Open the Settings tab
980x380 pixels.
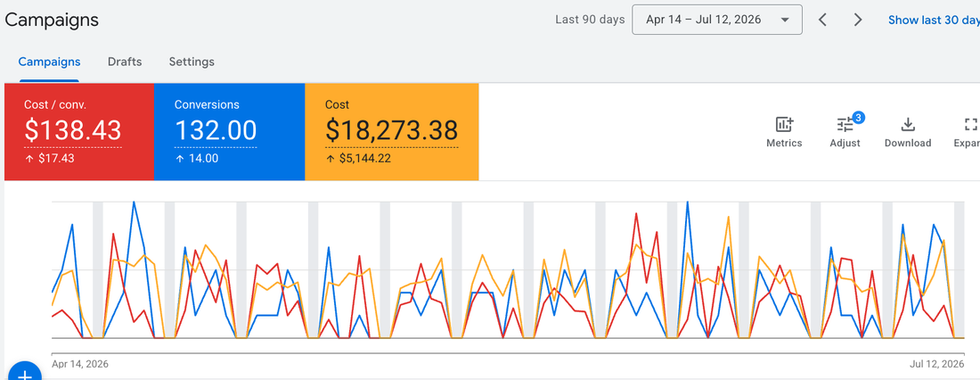(x=192, y=62)
